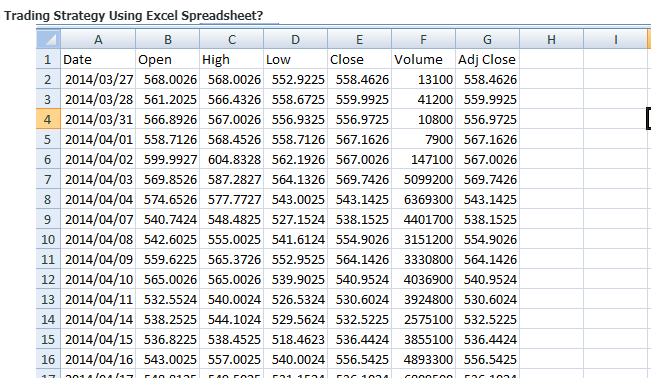Click the 'High' header cell
The image size is (651, 391).
pos(232,59)
